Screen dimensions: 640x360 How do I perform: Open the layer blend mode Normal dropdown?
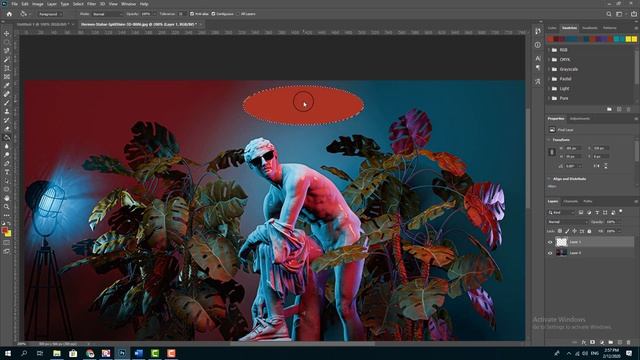(567, 222)
